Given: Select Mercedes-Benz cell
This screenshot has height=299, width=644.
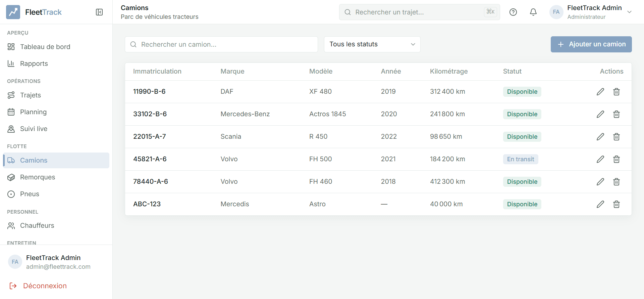Looking at the screenshot, I should (245, 114).
